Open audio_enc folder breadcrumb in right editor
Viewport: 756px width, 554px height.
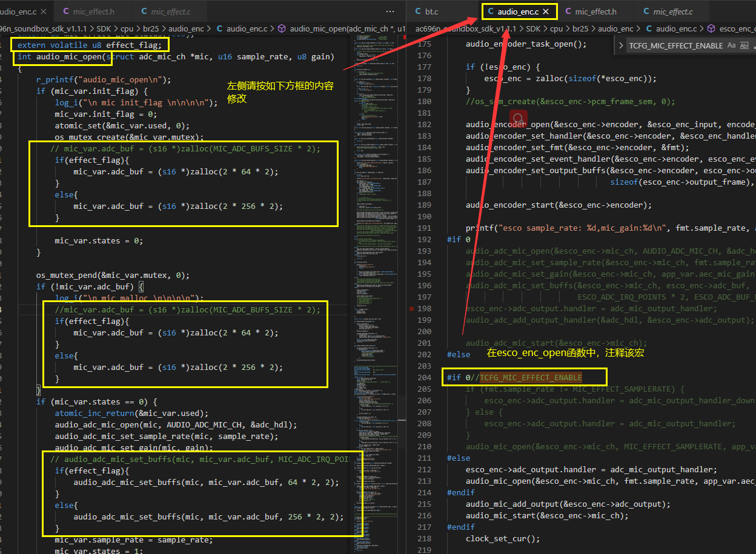[x=615, y=28]
